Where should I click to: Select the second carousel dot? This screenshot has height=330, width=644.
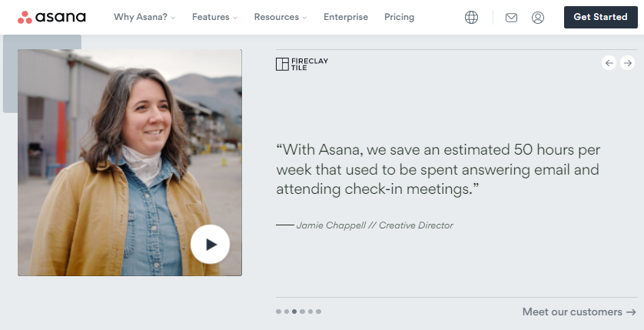pyautogui.click(x=287, y=312)
